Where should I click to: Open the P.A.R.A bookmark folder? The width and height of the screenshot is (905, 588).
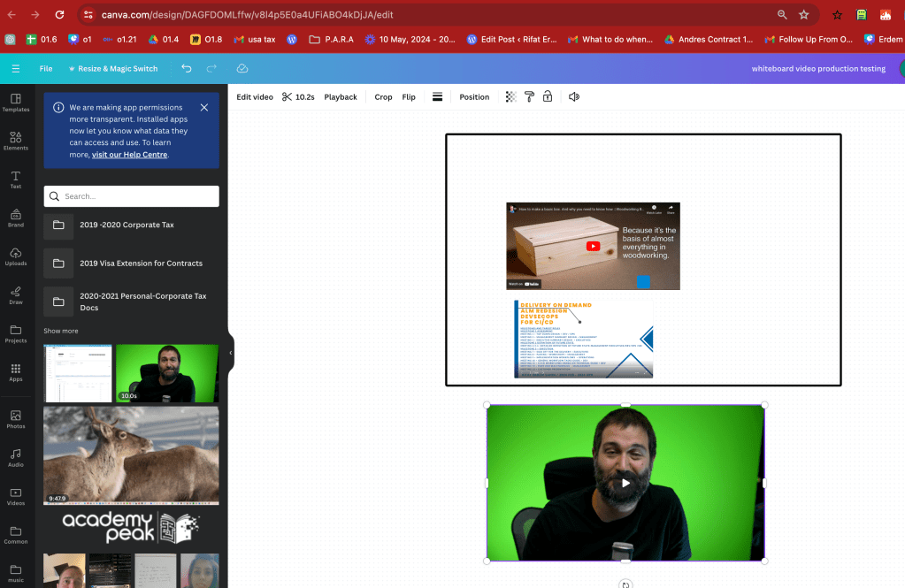click(331, 39)
